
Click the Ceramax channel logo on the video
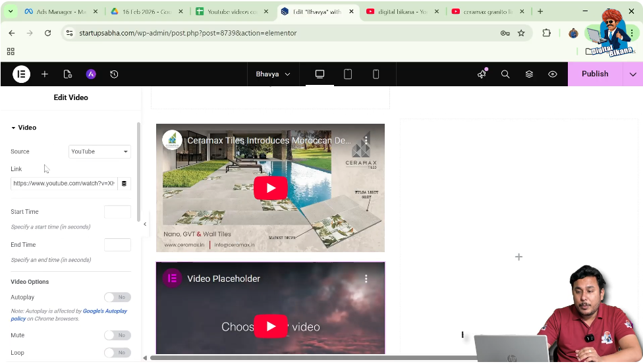coord(172,140)
